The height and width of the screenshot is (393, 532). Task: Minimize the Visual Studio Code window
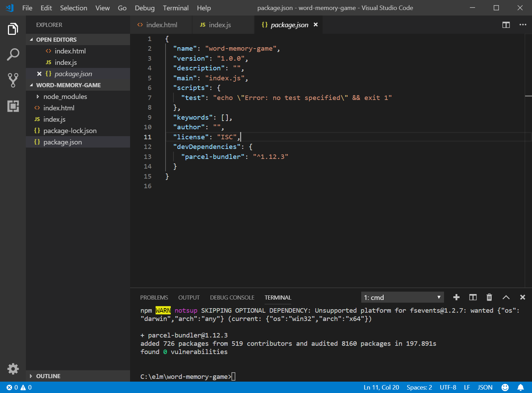473,8
